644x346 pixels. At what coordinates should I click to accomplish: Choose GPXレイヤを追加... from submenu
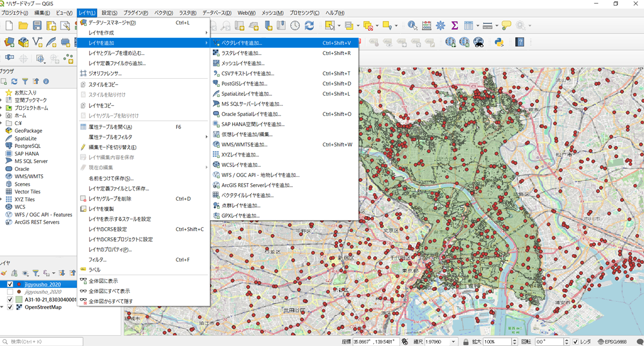(284, 216)
